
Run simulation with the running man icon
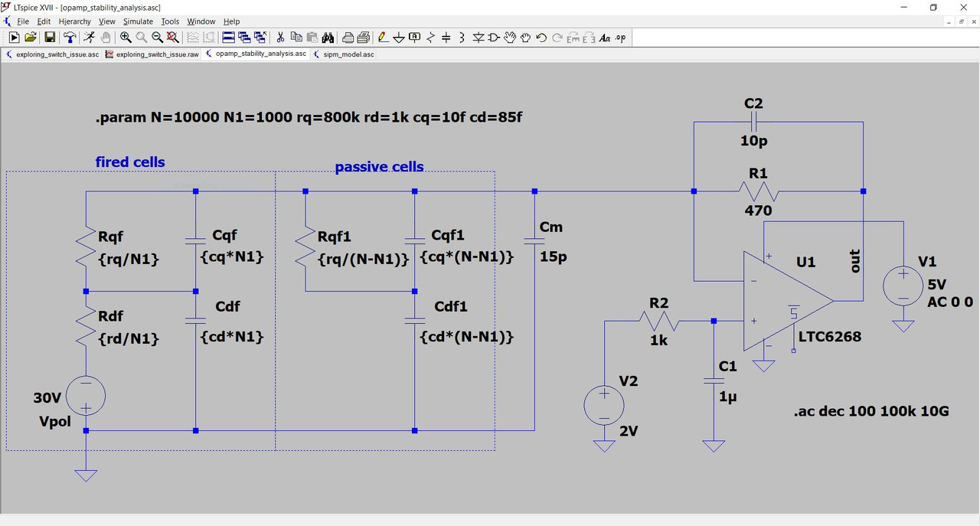[89, 38]
